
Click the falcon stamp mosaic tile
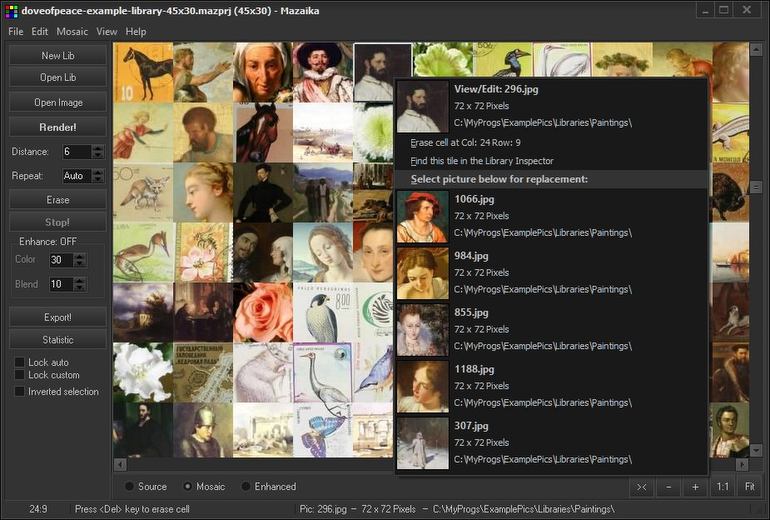pyautogui.click(x=323, y=312)
